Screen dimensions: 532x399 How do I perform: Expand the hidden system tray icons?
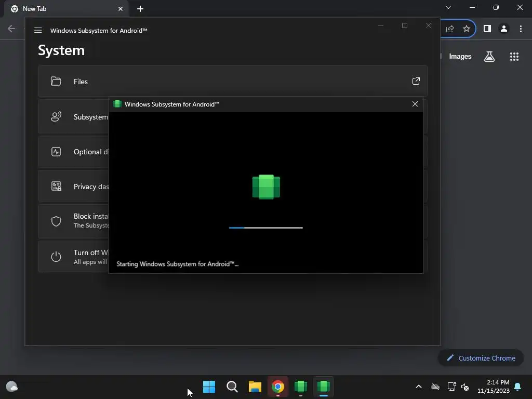[x=419, y=387]
